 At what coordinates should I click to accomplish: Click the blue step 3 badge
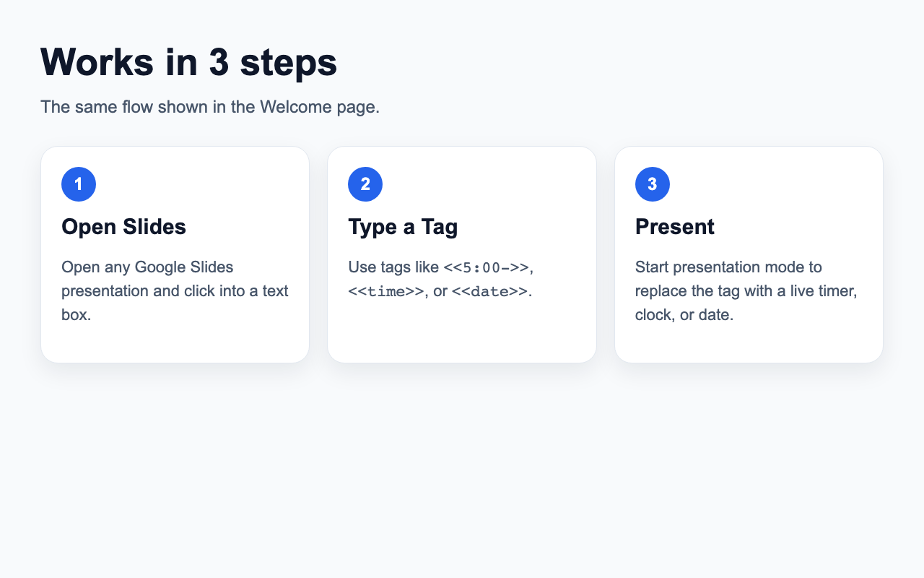653,184
